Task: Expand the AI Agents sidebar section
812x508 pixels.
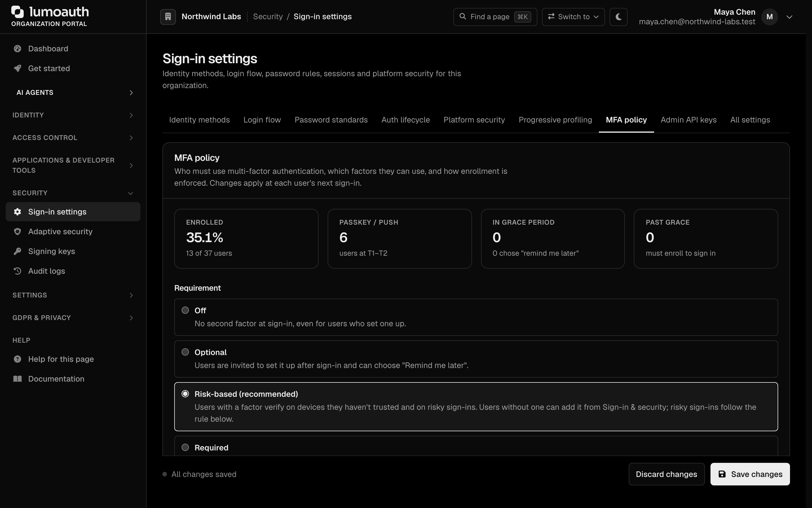Action: click(73, 92)
